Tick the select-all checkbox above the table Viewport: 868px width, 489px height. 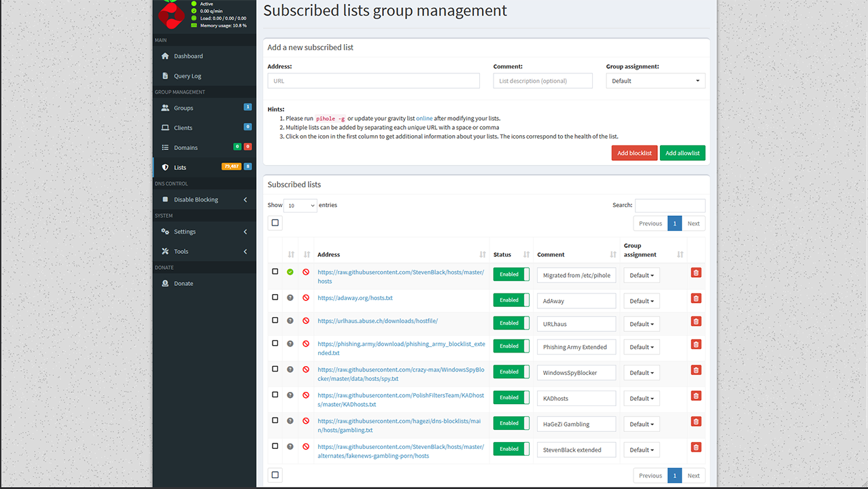[275, 223]
